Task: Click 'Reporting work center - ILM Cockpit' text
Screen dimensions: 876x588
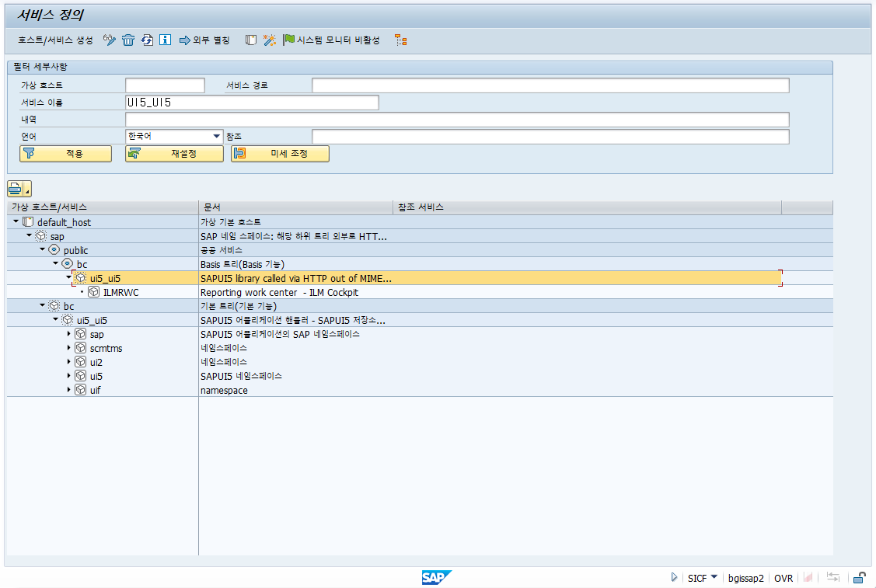Action: pos(279,293)
